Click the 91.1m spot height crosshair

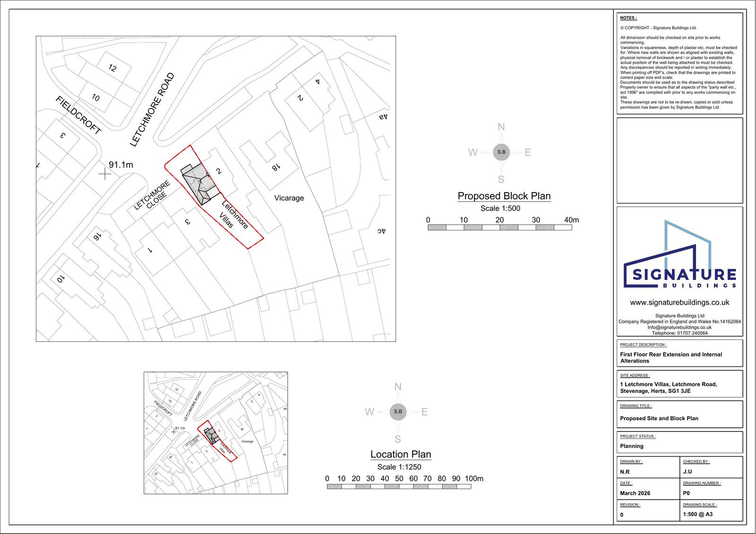[x=104, y=174]
